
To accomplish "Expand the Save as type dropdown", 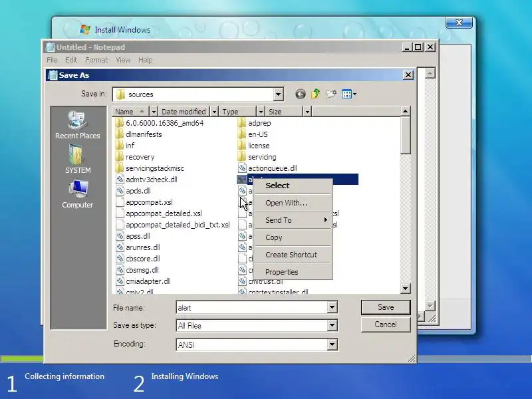I will click(332, 326).
